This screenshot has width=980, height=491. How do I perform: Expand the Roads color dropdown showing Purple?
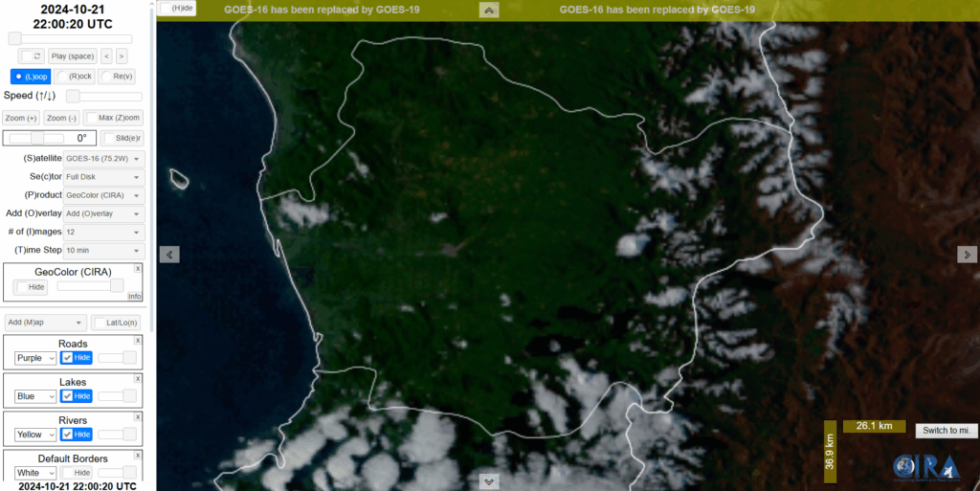tap(35, 358)
